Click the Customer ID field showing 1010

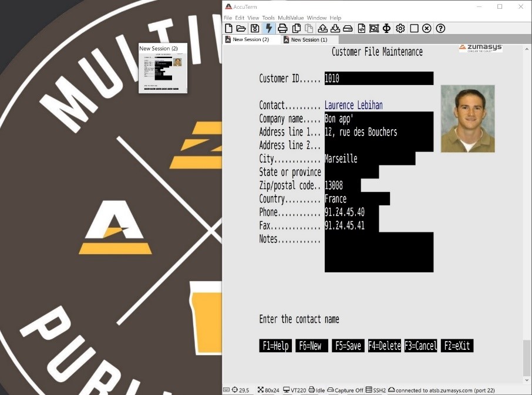[x=379, y=78]
